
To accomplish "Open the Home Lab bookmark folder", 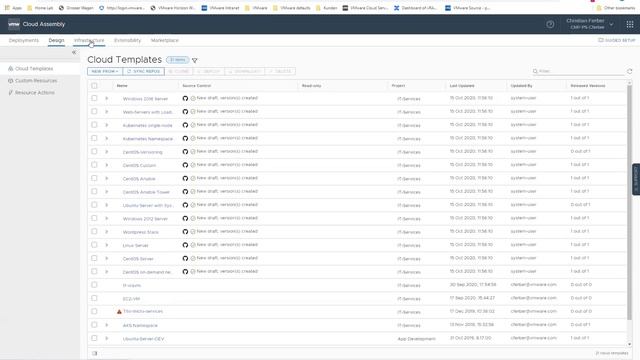I will 40,8.
